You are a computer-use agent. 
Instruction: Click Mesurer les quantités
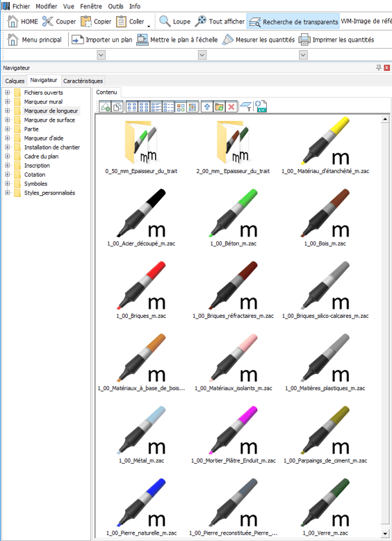point(259,40)
